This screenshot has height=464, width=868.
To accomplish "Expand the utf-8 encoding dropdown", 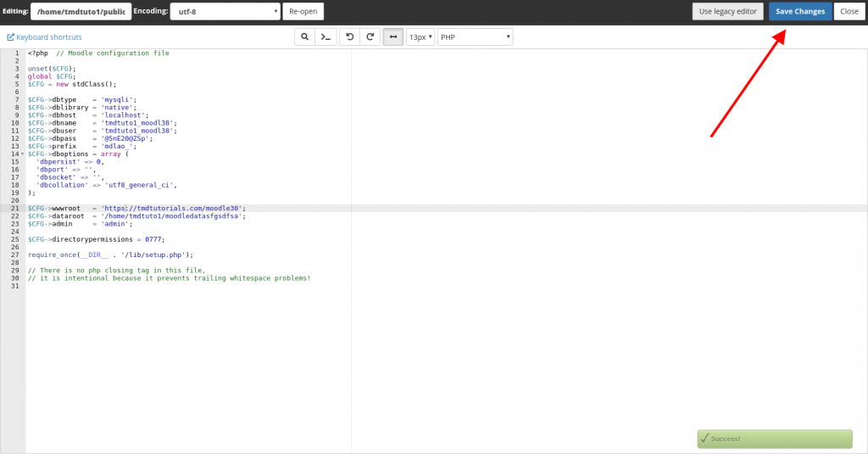I will (x=225, y=12).
